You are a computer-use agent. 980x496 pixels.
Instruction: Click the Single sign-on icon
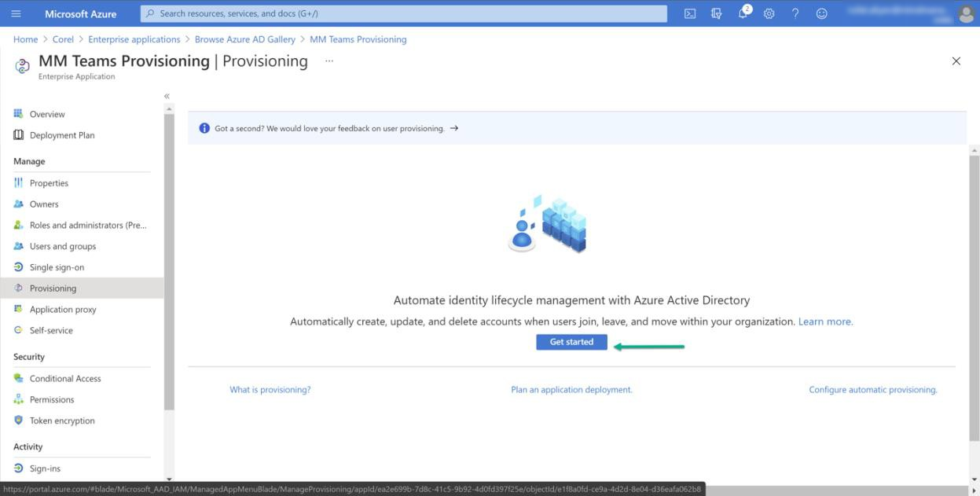click(18, 267)
